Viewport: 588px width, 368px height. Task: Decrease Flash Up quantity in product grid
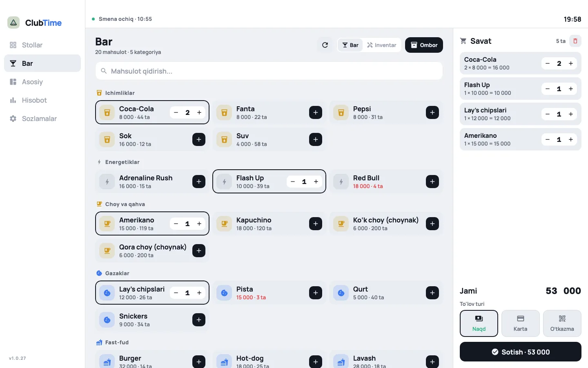[292, 182]
